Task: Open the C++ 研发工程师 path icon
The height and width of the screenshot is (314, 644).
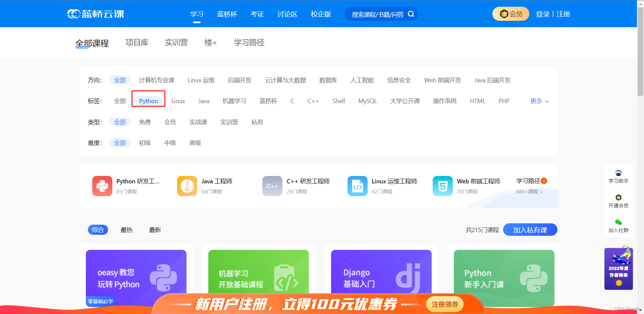Action: pyautogui.click(x=272, y=186)
